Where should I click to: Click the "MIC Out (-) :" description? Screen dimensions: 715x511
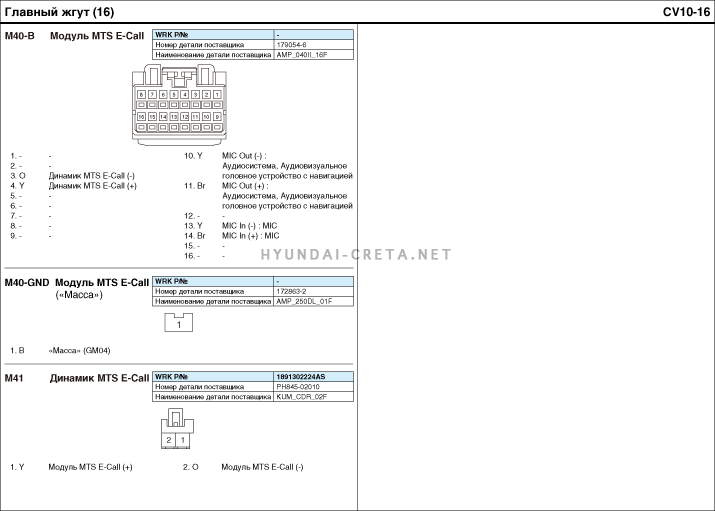(x=244, y=155)
